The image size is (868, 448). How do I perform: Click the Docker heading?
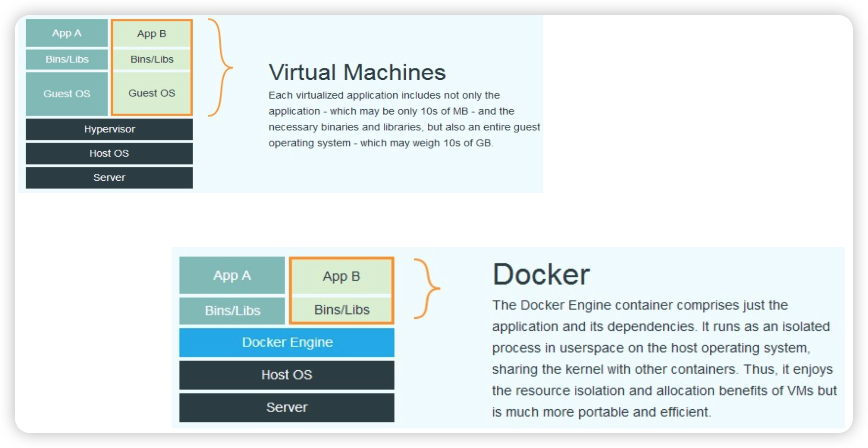click(541, 274)
